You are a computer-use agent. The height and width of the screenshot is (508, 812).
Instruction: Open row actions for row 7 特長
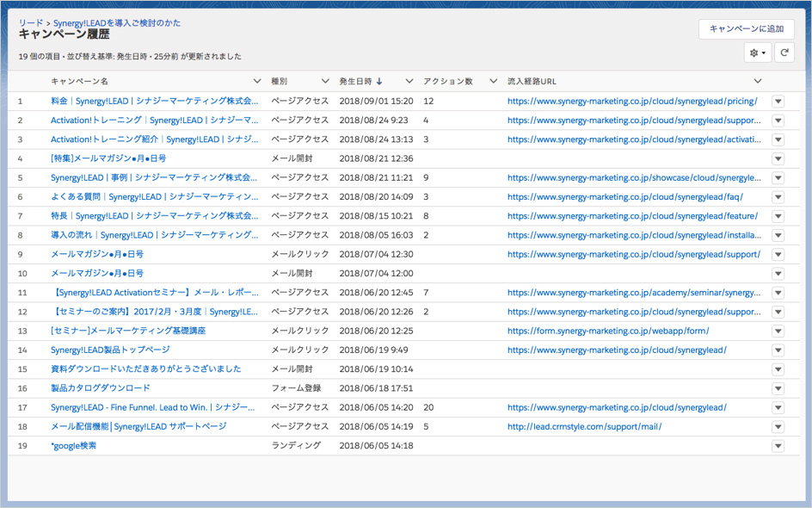(778, 216)
